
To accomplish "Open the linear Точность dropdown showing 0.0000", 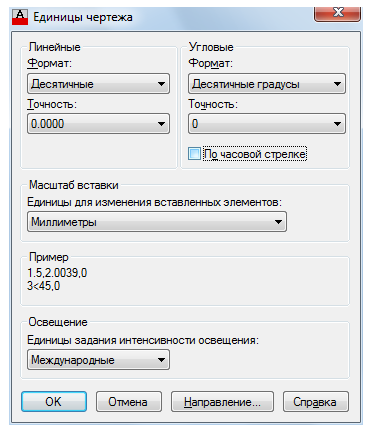I will pyautogui.click(x=98, y=124).
